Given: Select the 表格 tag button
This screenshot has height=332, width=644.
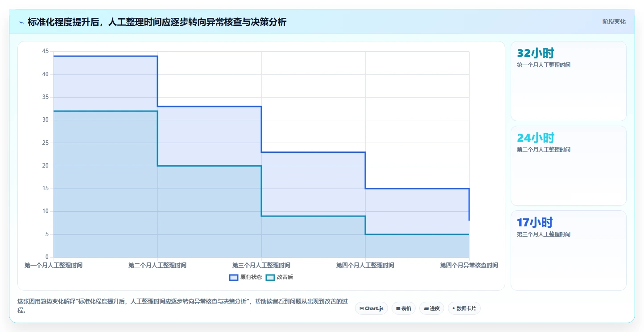Looking at the screenshot, I should 404,308.
